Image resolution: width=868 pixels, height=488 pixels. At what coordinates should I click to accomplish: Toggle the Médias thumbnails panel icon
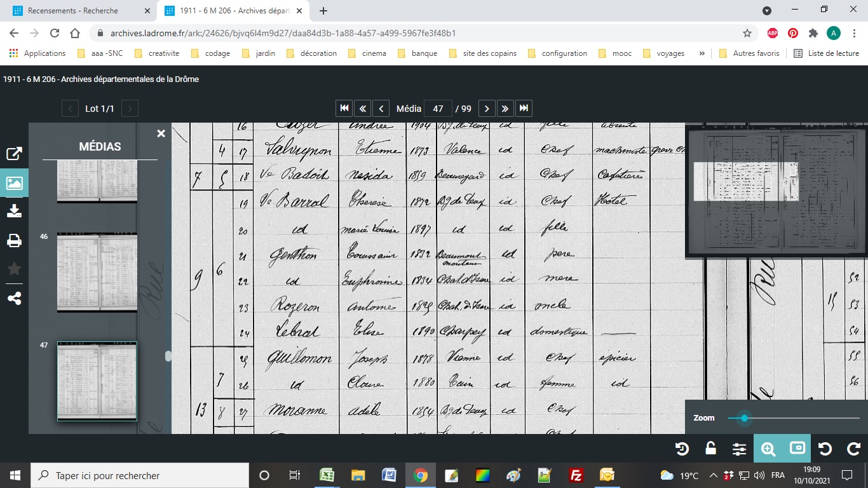click(x=14, y=183)
